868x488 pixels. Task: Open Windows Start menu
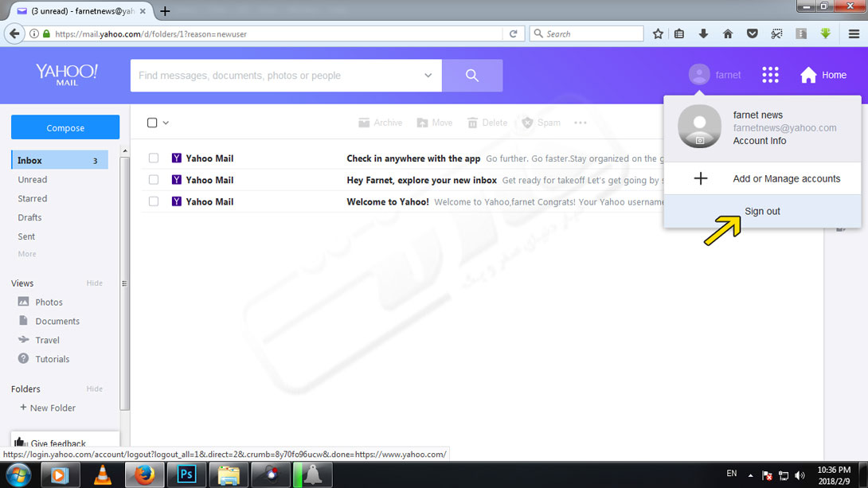point(19,474)
